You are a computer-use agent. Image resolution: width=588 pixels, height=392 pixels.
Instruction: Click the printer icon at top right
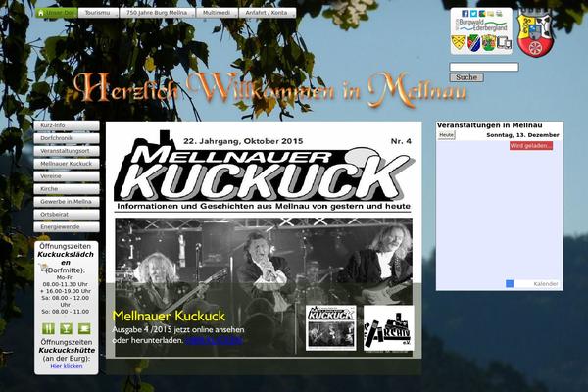(x=499, y=14)
